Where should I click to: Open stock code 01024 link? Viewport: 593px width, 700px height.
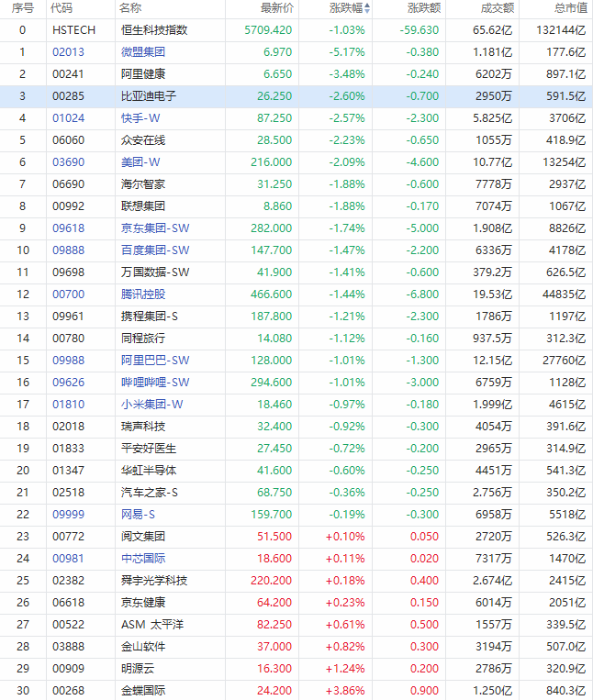(x=68, y=118)
